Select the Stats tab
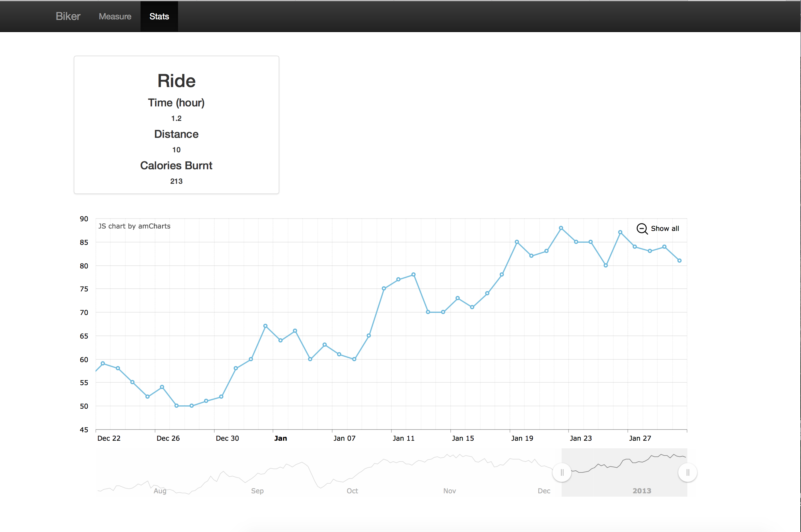801x532 pixels. 159,16
